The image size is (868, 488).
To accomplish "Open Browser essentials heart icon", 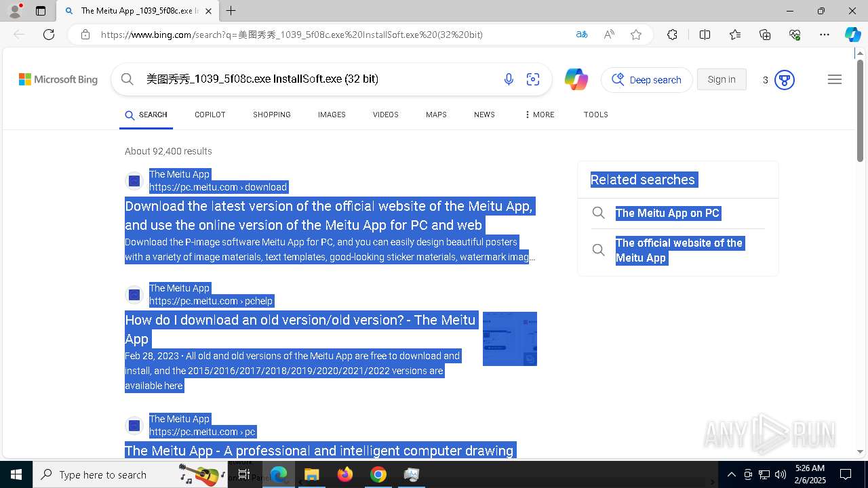I will point(795,35).
